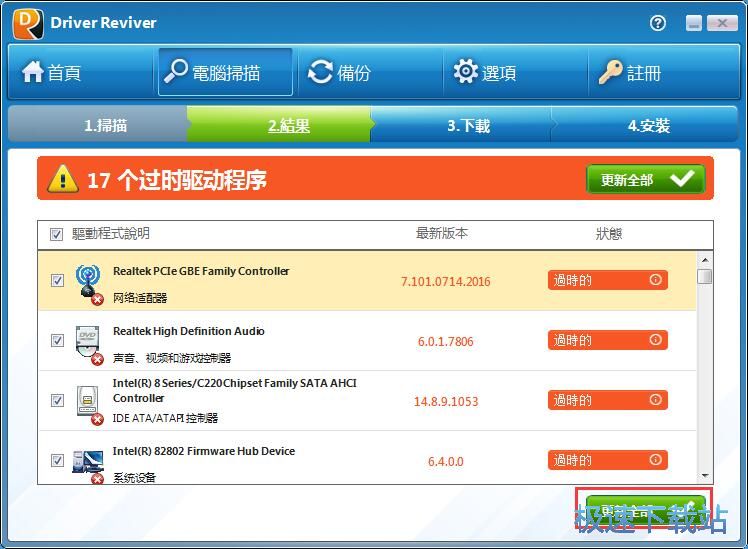Open the 電腦掃描 scan tab
This screenshot has width=748, height=549.
point(225,72)
